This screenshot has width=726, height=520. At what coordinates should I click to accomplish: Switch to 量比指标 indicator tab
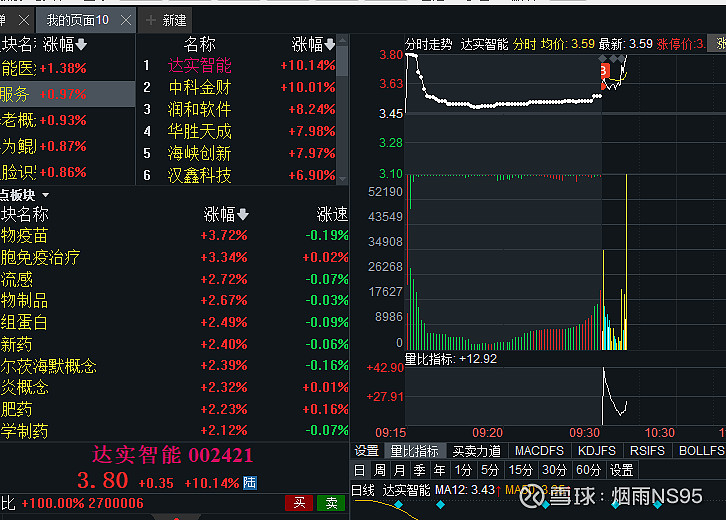414,451
